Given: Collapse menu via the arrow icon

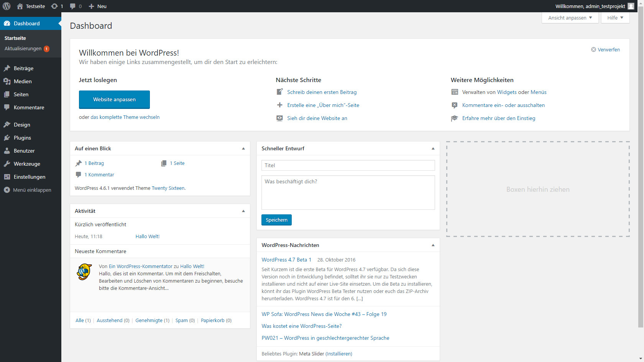Looking at the screenshot, I should [7, 190].
